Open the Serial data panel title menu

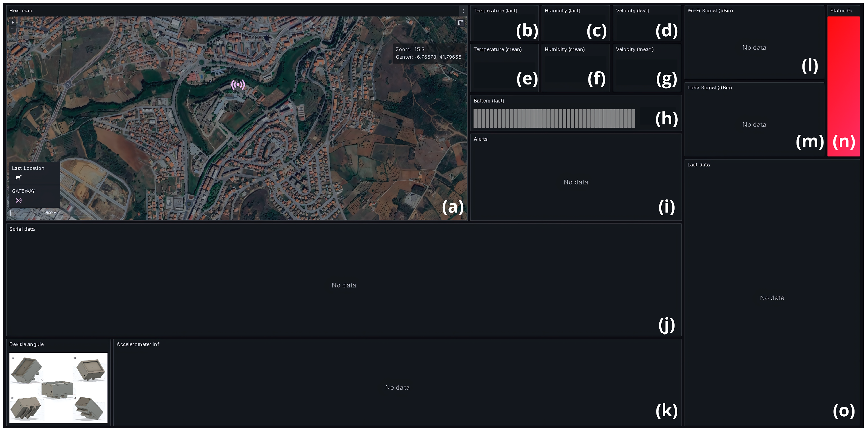[x=22, y=229]
